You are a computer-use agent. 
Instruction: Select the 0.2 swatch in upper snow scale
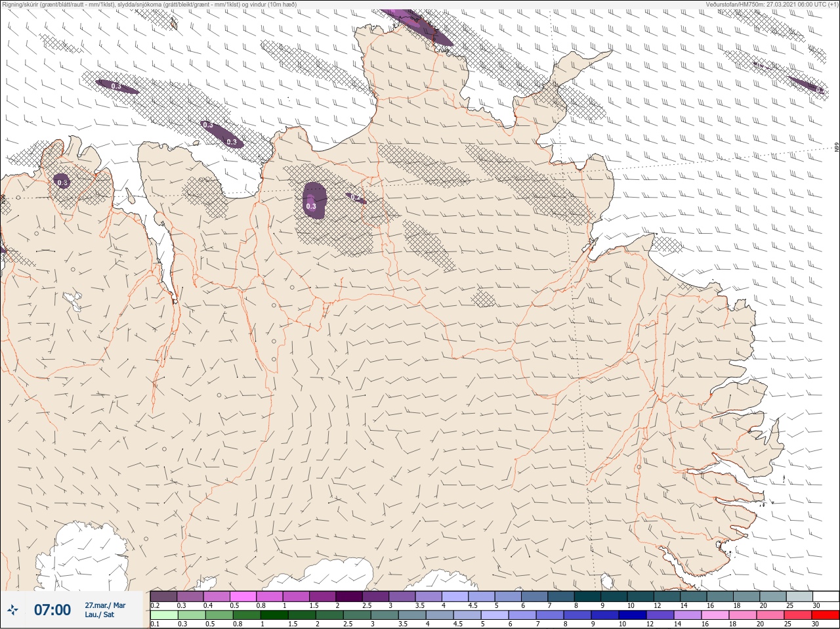coord(163,596)
